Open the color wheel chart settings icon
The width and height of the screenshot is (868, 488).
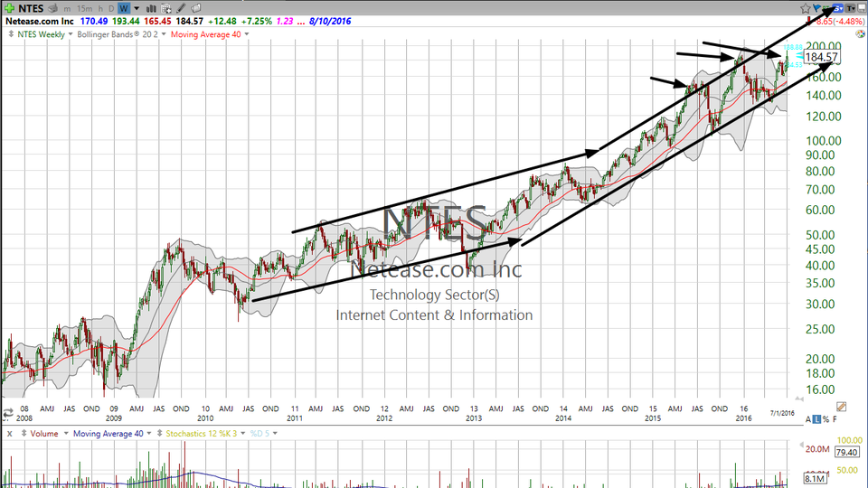[x=860, y=33]
